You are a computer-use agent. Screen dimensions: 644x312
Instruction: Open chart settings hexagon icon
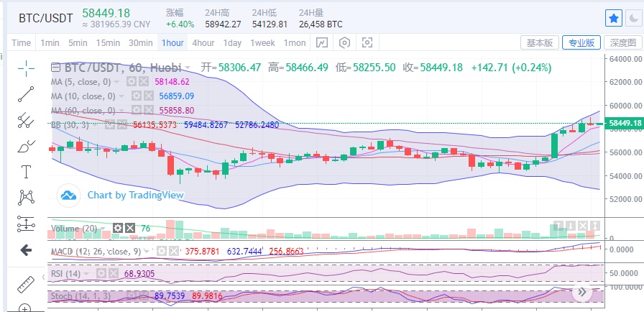(x=345, y=43)
